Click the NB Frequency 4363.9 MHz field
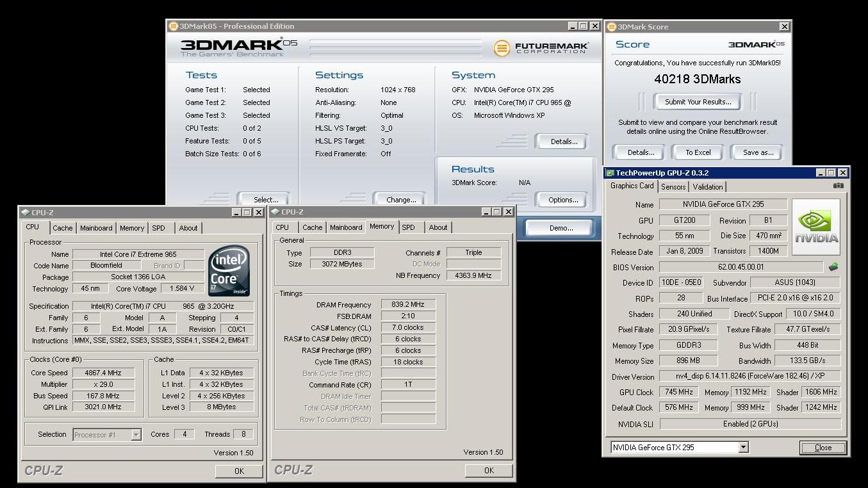This screenshot has width=868, height=488. [x=473, y=275]
